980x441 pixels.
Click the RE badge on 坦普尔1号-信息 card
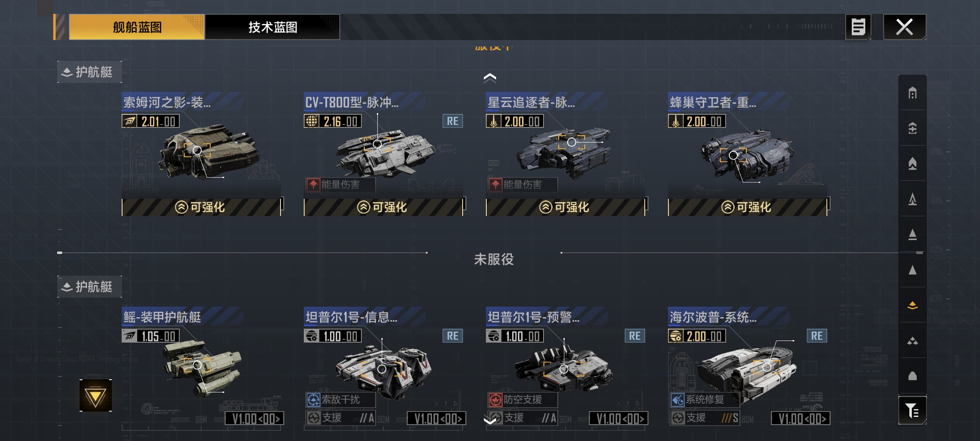[452, 336]
